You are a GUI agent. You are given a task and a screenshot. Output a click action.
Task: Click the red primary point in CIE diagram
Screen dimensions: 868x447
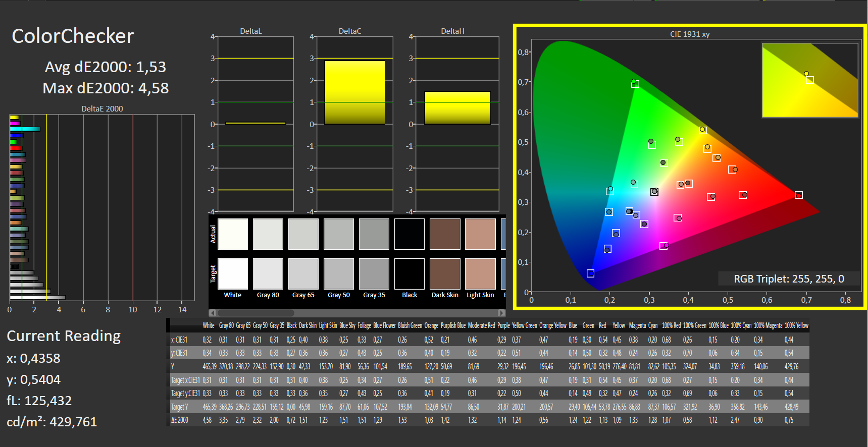point(798,195)
